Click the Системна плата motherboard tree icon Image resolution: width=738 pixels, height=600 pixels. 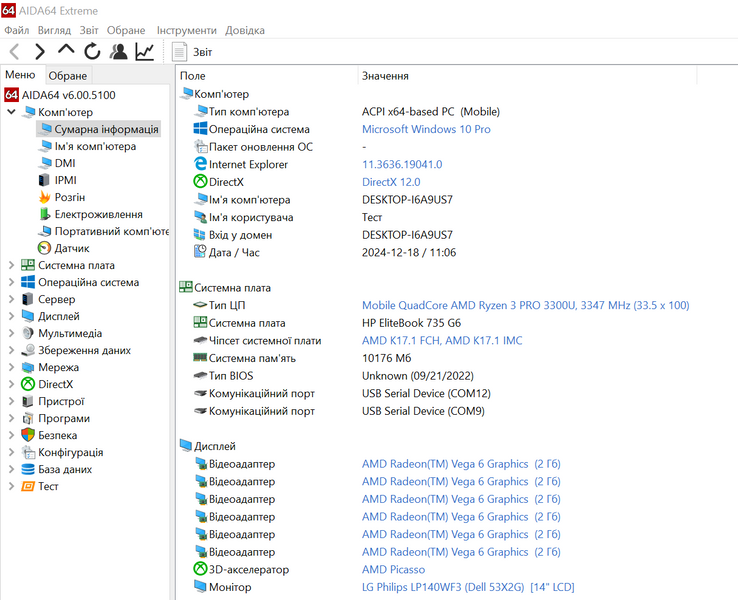click(28, 265)
